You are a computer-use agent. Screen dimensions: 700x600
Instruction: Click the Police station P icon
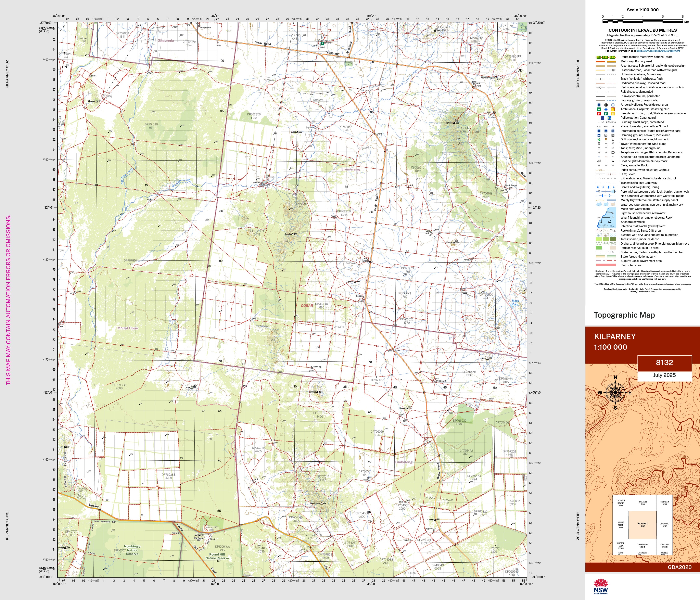602,118
